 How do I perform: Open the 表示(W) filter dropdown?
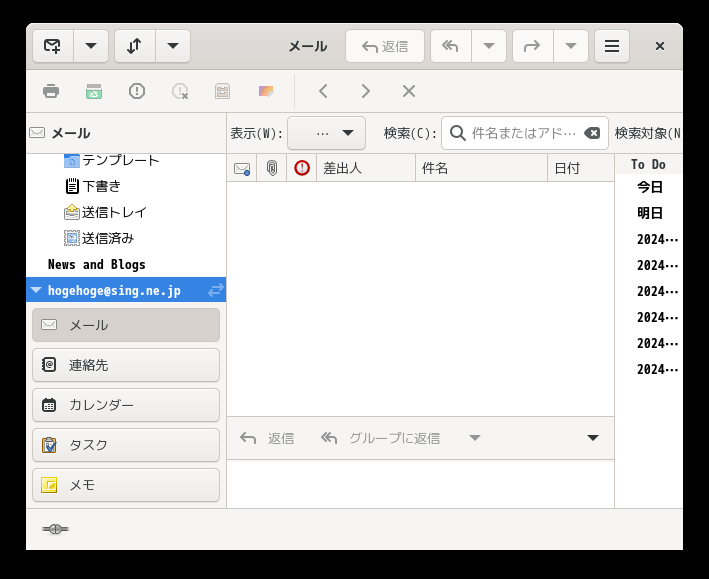(x=326, y=133)
